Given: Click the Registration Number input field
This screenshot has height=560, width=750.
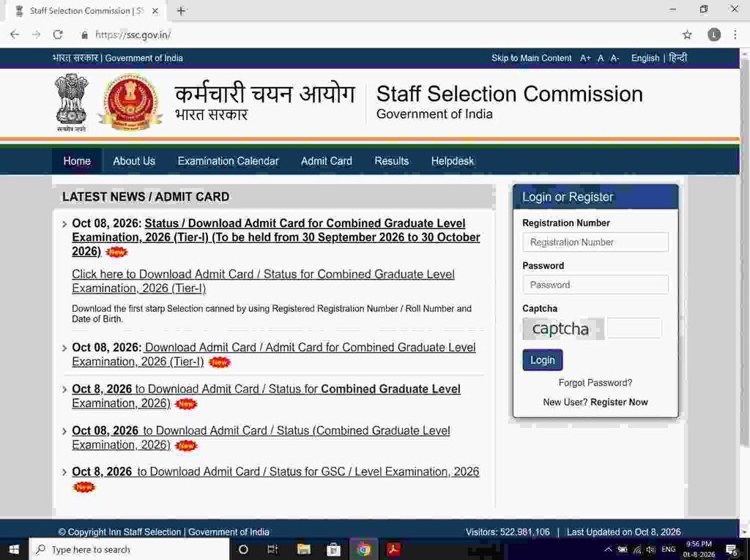Looking at the screenshot, I should tap(595, 242).
